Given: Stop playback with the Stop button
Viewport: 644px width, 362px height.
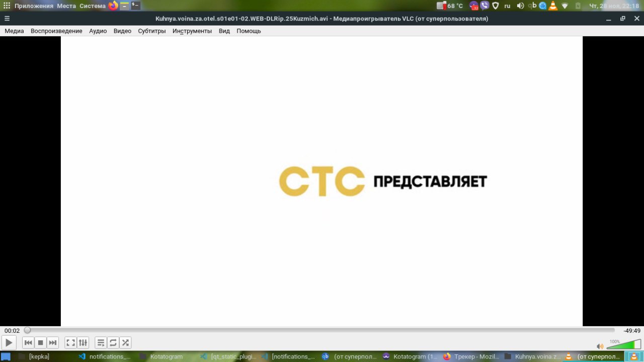Looking at the screenshot, I should pos(41,343).
